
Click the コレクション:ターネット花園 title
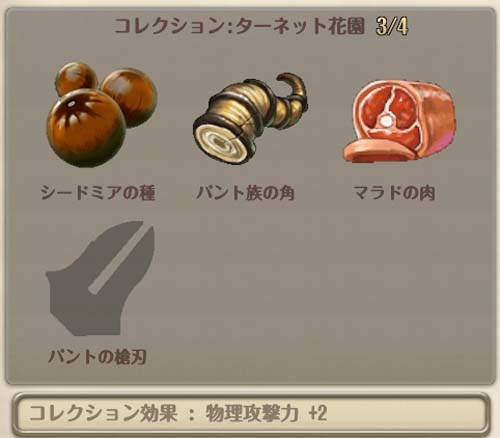[x=239, y=26]
